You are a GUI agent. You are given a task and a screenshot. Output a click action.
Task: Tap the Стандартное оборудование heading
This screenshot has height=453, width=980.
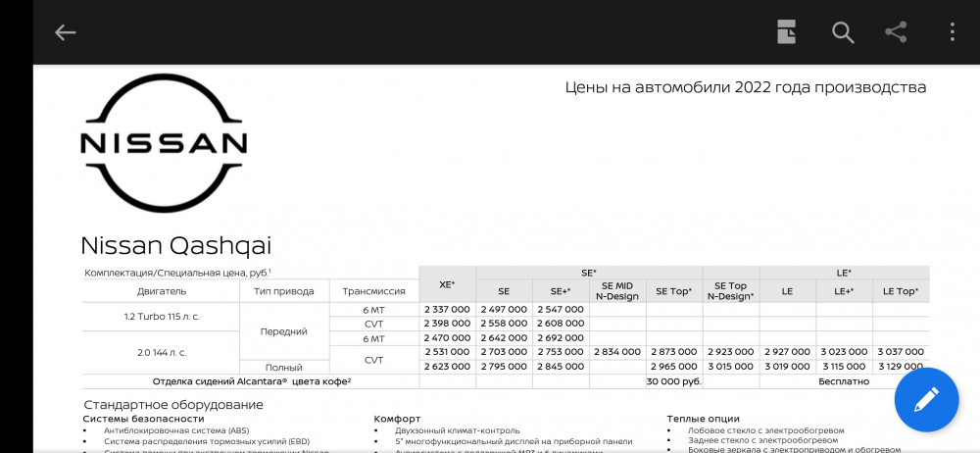(173, 404)
